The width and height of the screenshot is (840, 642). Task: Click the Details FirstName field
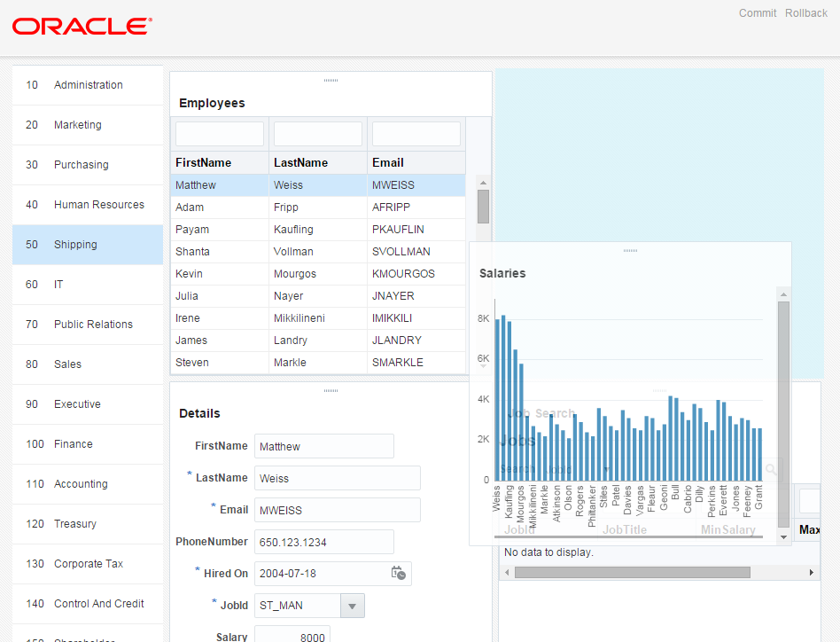[324, 446]
